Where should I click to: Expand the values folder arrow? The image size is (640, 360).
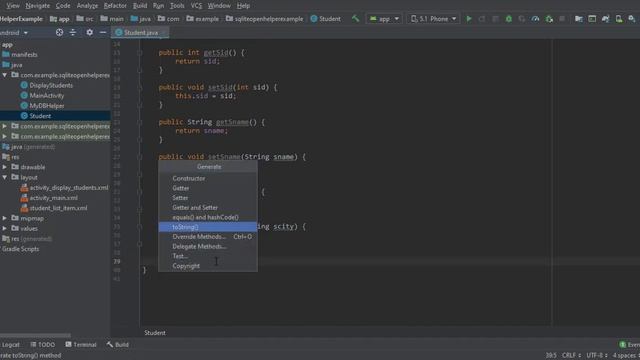4,229
